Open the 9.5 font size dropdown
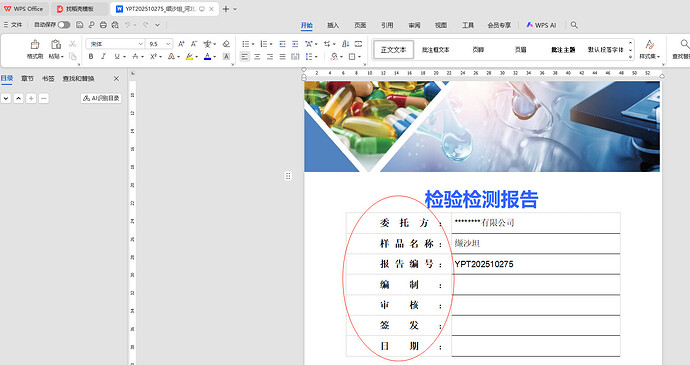Viewport: 690px width, 365px height. [168, 44]
